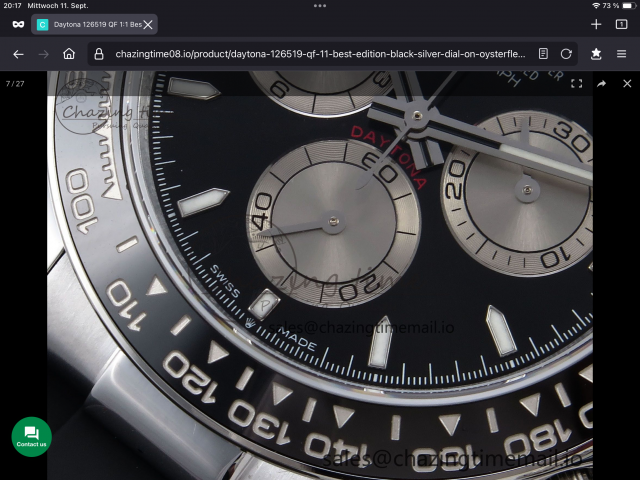This screenshot has height=480, width=640.
Task: Open the Contact us chat button
Action: 31,437
